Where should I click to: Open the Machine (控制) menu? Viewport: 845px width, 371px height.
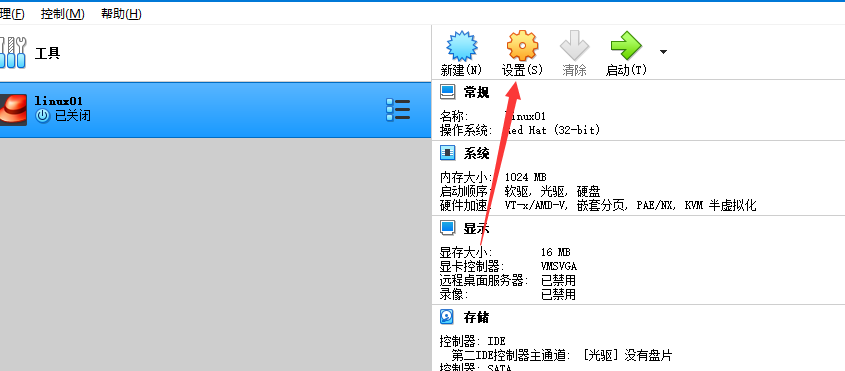[63, 14]
